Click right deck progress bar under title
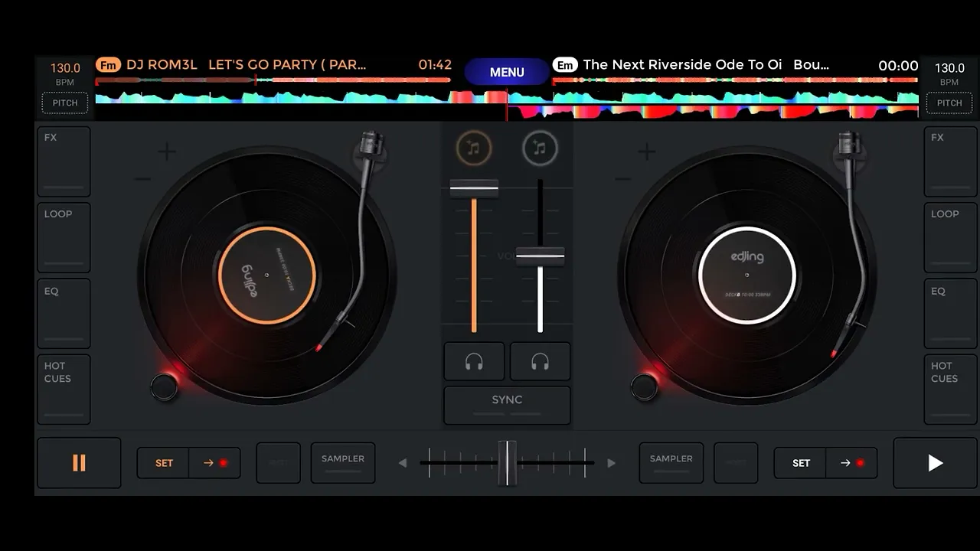 [735, 80]
